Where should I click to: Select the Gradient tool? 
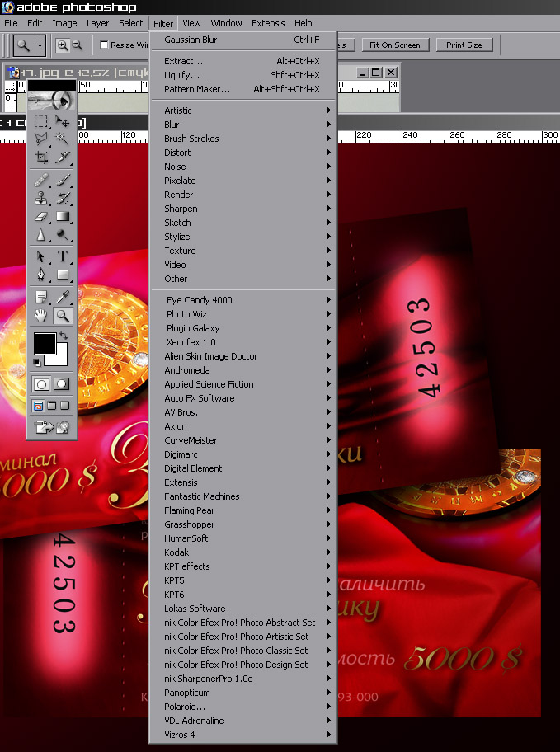point(63,216)
